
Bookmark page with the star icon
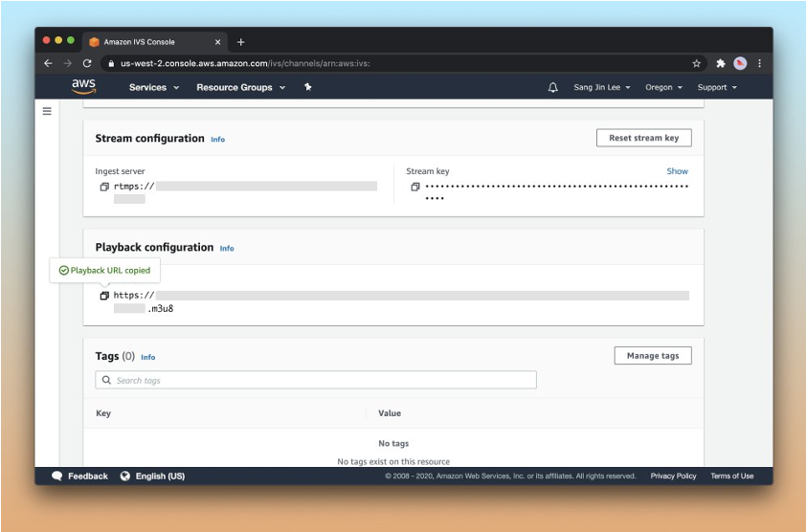[x=697, y=63]
